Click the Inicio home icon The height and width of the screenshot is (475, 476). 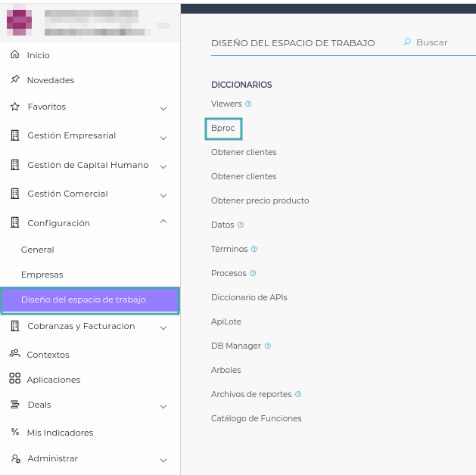click(14, 55)
